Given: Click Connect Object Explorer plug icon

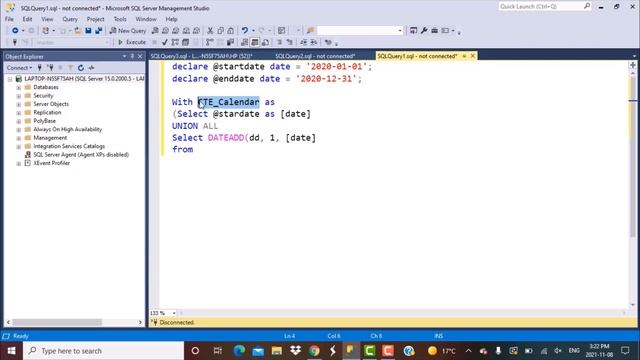Looking at the screenshot, I should 40,68.
